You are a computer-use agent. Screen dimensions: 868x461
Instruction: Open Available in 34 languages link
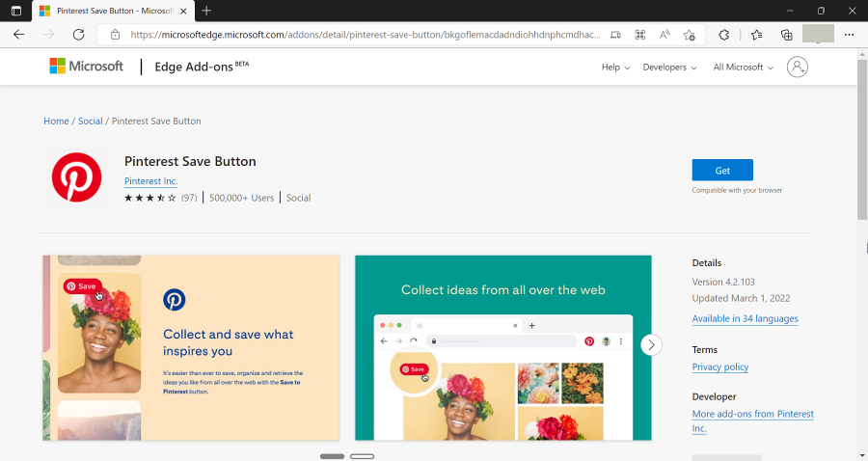pyautogui.click(x=745, y=319)
